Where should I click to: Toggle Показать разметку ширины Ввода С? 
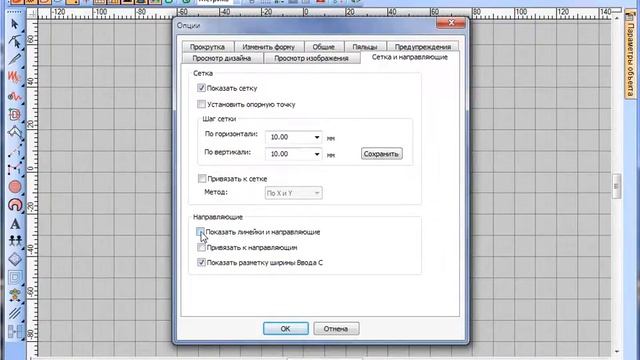click(x=201, y=262)
